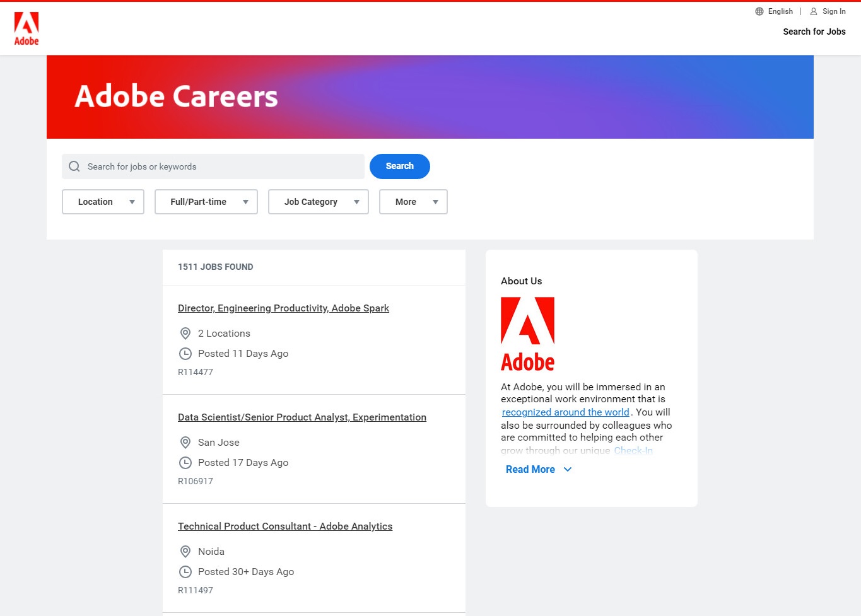861x616 pixels.
Task: Click the magnifying glass search icon
Action: coord(74,166)
